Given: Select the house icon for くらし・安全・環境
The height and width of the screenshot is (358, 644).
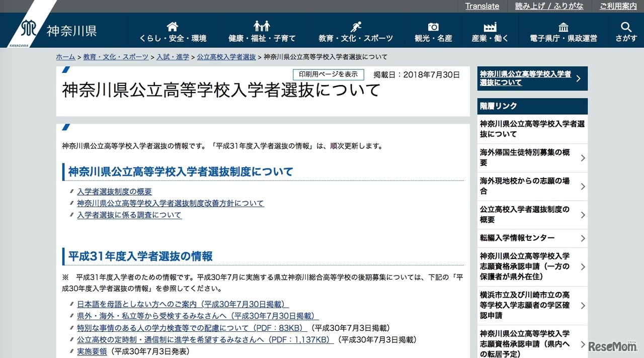Looking at the screenshot, I should tap(172, 25).
